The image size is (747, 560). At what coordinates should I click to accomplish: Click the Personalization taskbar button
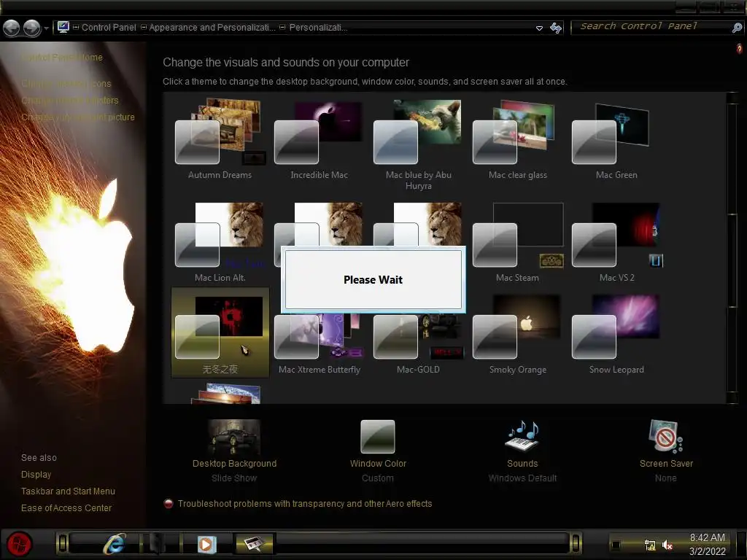click(x=254, y=543)
